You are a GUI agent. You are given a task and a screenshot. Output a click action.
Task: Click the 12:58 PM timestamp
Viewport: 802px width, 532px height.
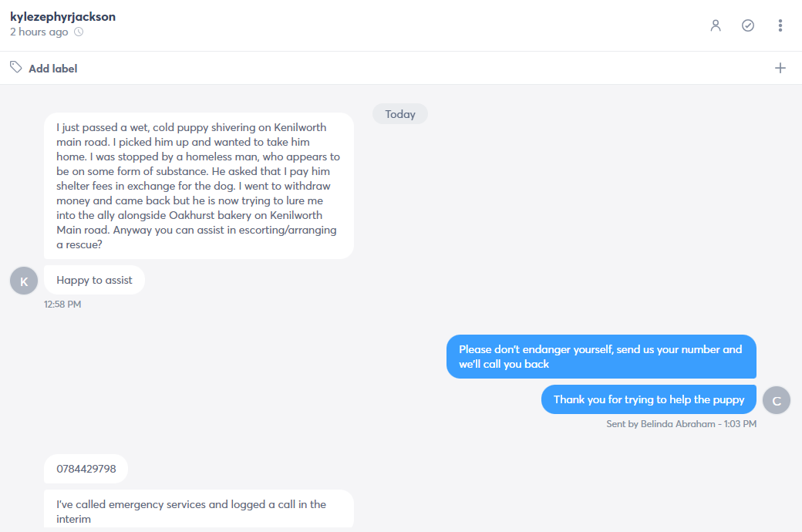(x=62, y=305)
